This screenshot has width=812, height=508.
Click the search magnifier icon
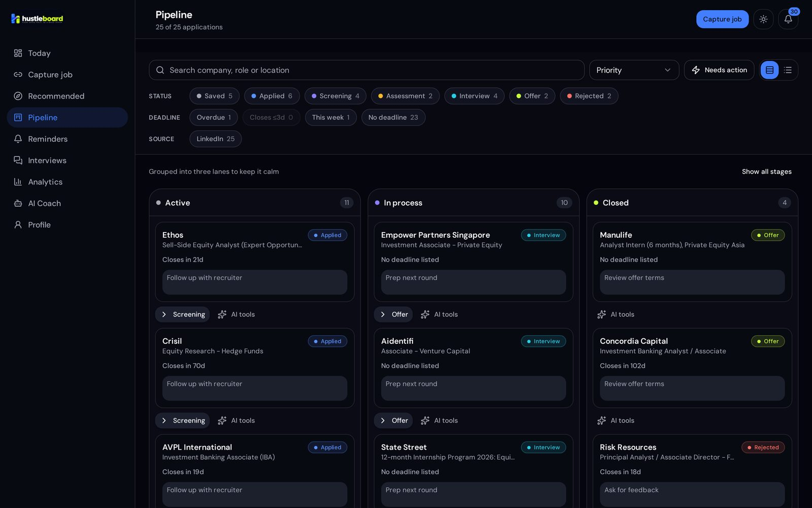[160, 70]
